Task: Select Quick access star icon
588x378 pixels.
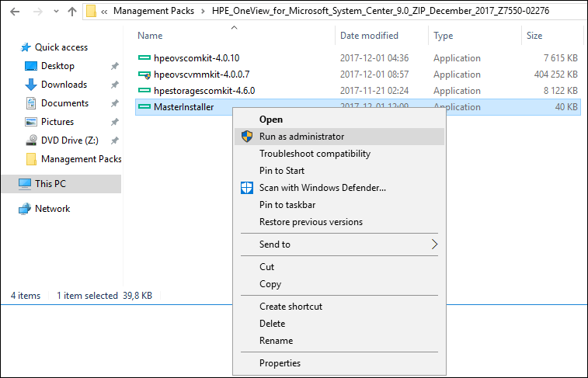Action: [26, 47]
